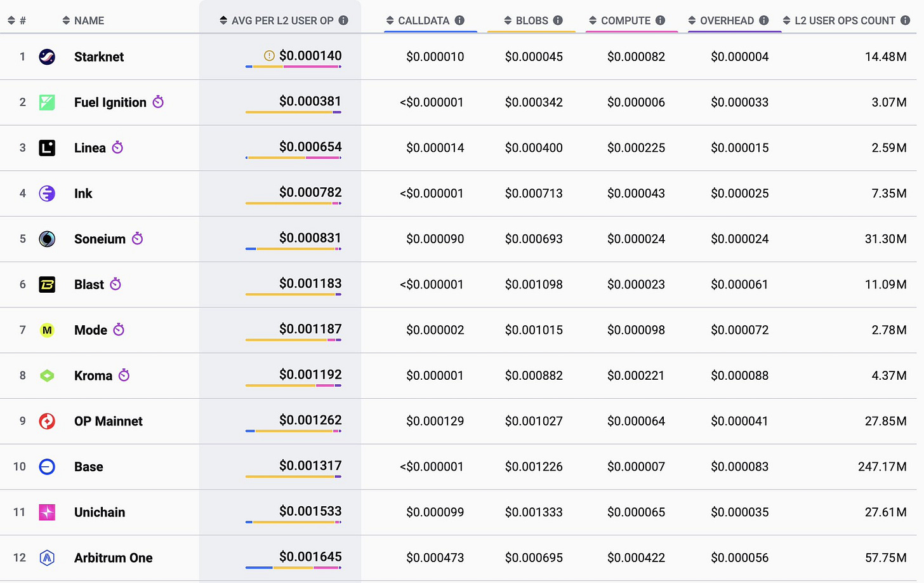Viewport: 924px width, 583px height.
Task: Click Unichain's blobs value $0.001333
Action: [x=534, y=512]
